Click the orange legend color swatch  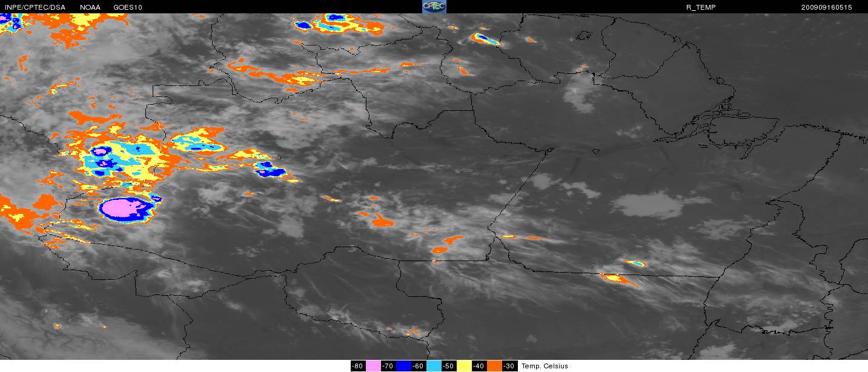click(494, 366)
